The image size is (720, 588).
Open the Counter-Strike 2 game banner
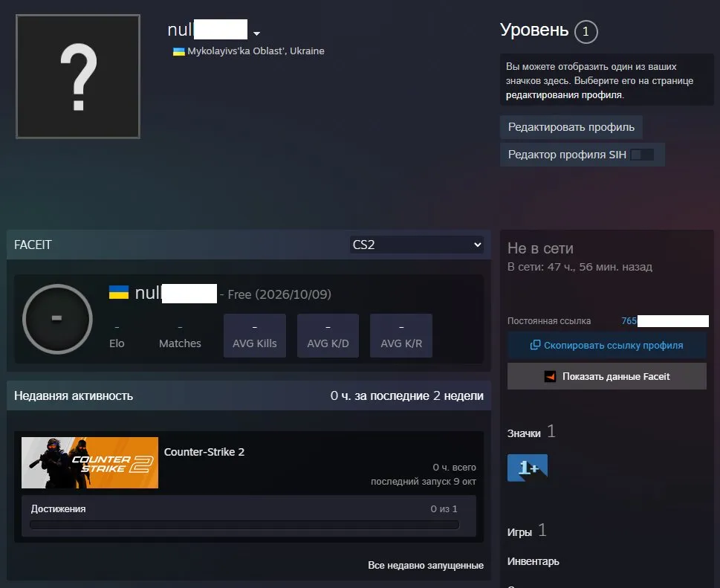(90, 462)
